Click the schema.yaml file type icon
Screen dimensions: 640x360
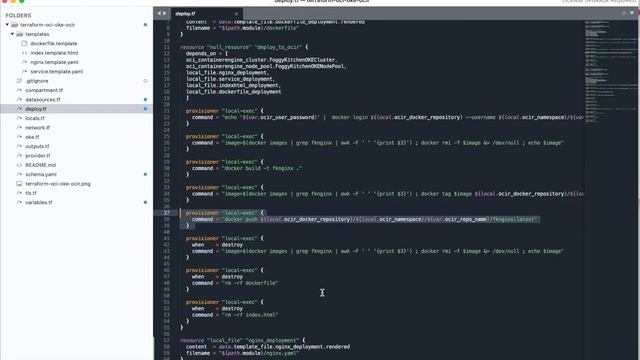(x=19, y=175)
